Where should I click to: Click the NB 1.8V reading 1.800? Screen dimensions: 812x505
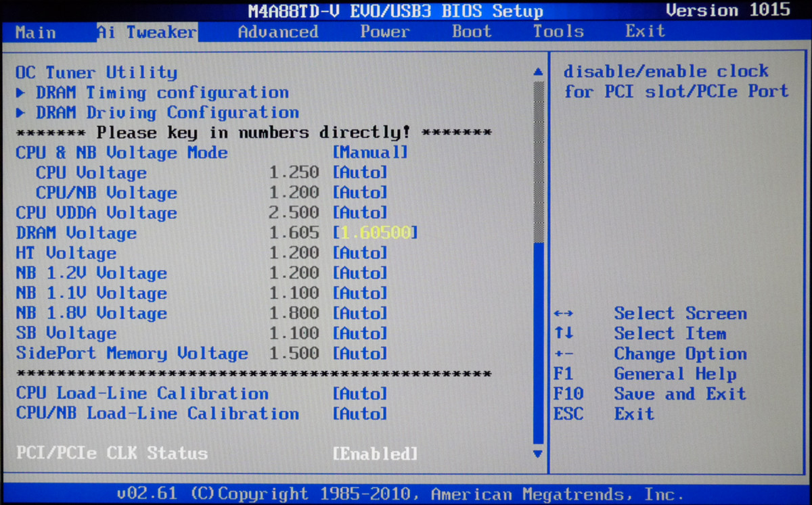coord(294,313)
